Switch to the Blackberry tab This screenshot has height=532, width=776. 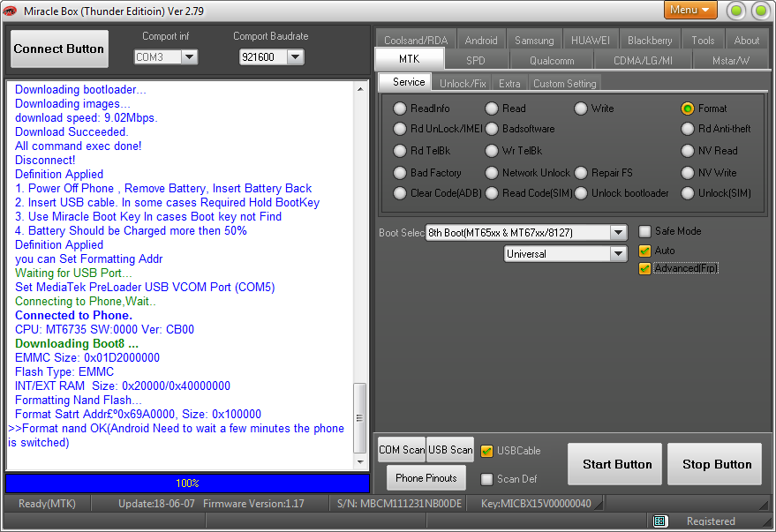coord(650,40)
